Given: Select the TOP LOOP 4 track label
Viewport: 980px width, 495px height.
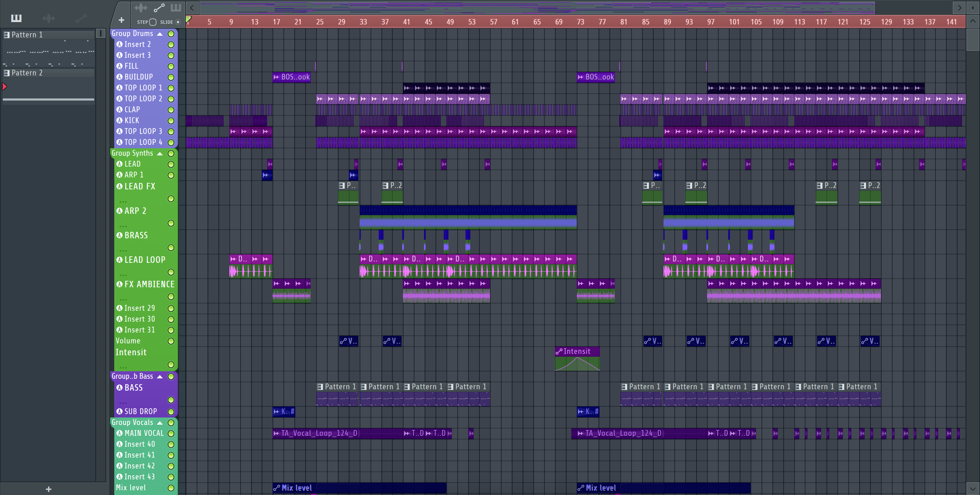Looking at the screenshot, I should pyautogui.click(x=143, y=142).
